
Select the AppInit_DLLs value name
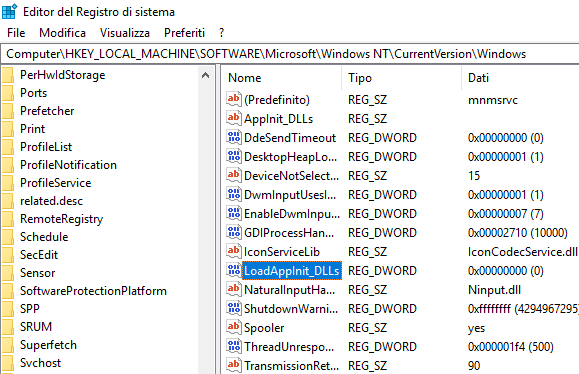[278, 119]
